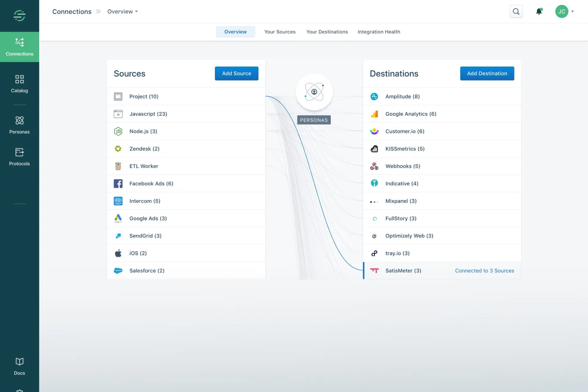This screenshot has width=588, height=392.
Task: Click the Optimizely Web logo icon
Action: 374,236
